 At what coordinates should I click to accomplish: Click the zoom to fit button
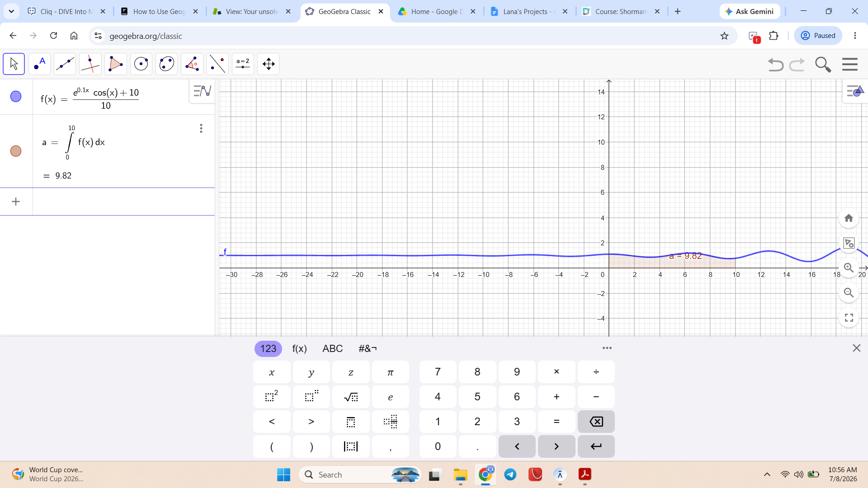(x=849, y=243)
